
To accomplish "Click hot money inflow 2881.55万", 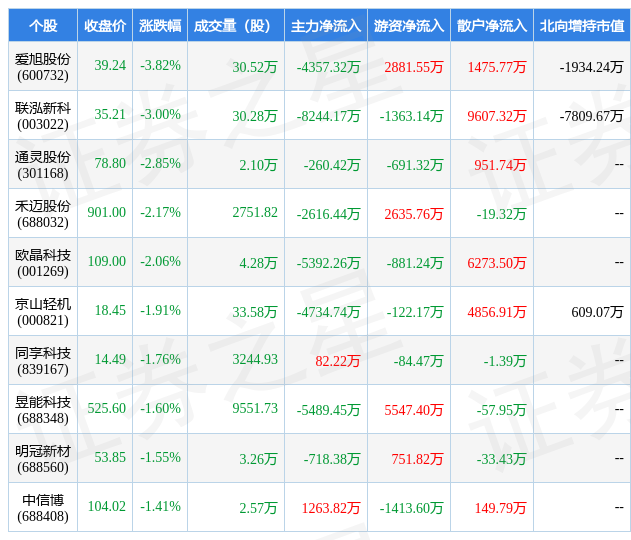I will pos(414,67).
